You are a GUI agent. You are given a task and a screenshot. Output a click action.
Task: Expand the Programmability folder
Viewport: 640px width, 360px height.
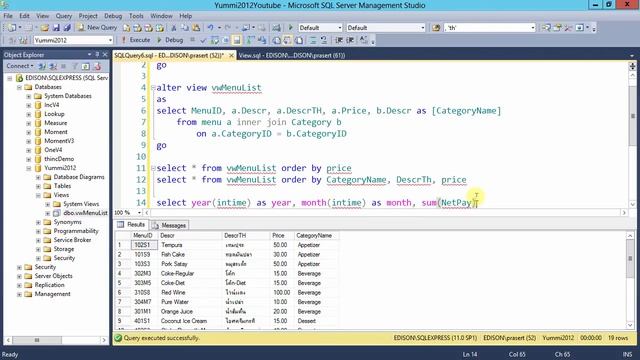click(38, 231)
